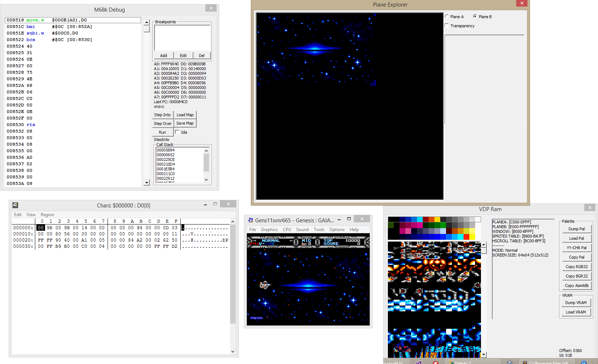Click the Load Map button
Image resolution: width=598 pixels, height=364 pixels.
coord(185,115)
